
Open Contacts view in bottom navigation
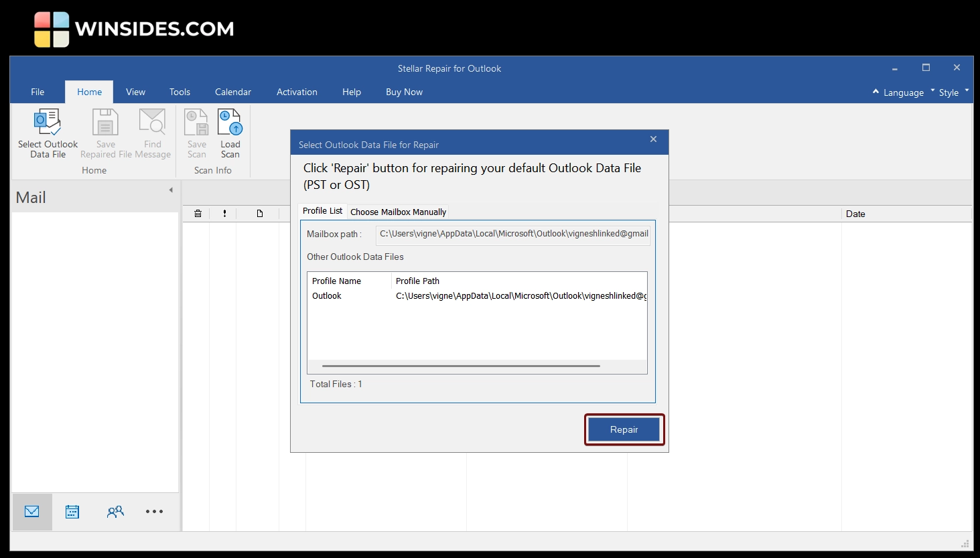(115, 512)
